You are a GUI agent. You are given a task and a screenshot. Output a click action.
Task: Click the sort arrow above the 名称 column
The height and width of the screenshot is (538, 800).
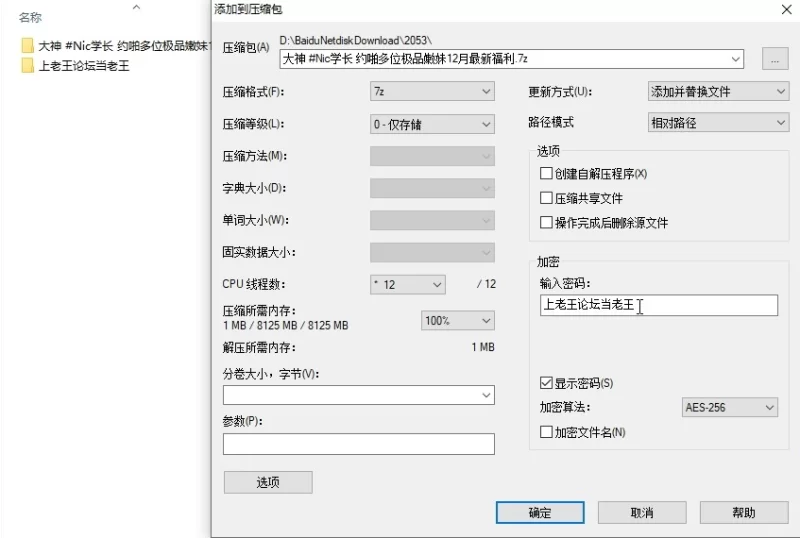[x=136, y=7]
